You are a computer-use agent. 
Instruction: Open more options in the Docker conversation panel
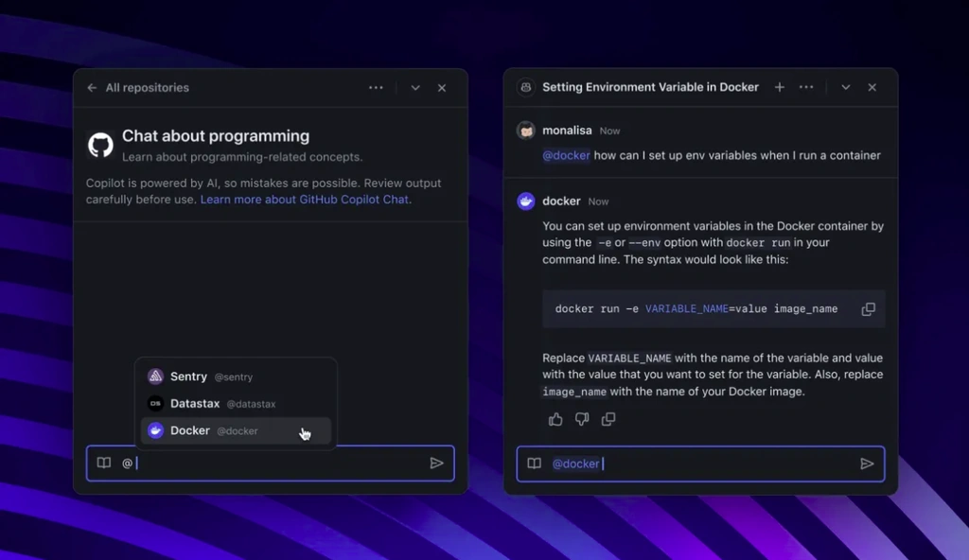click(806, 87)
